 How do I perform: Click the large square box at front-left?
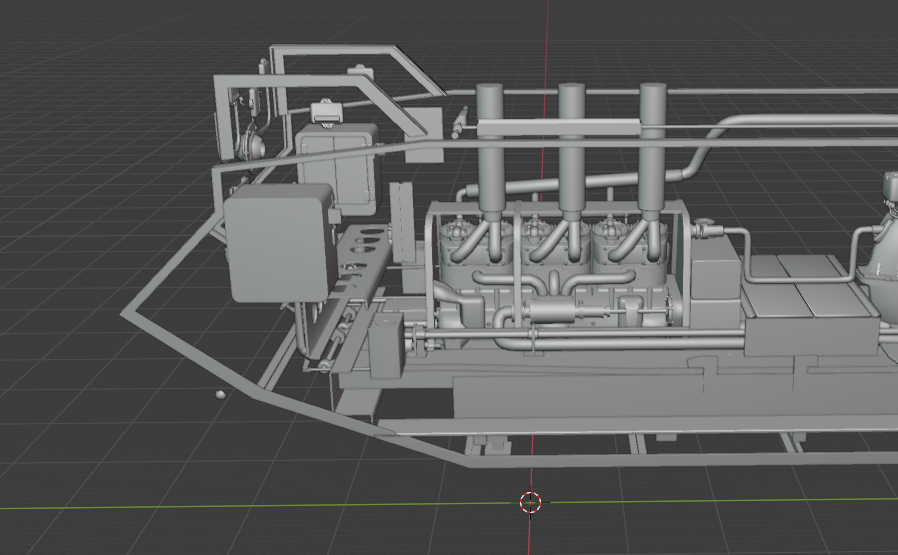(277, 244)
